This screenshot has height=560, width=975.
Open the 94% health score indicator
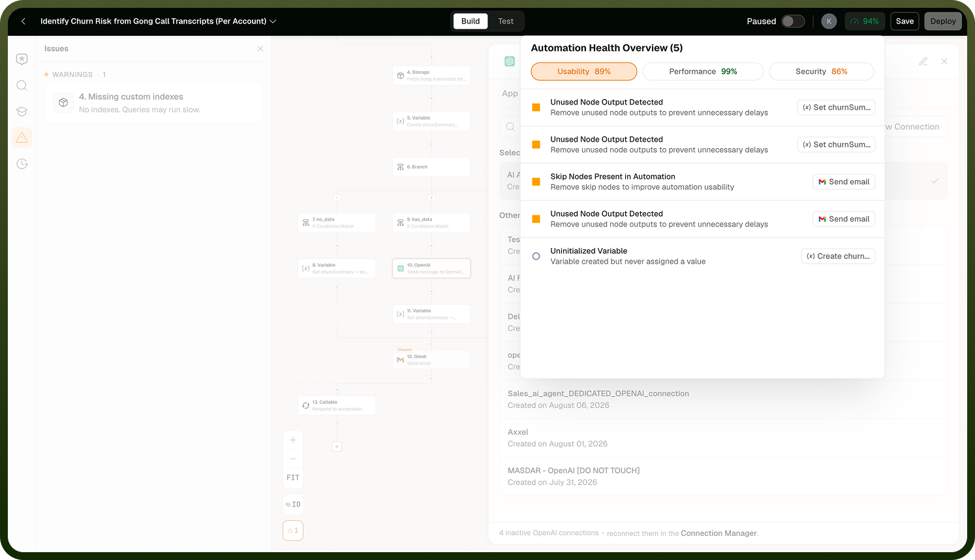coord(865,22)
